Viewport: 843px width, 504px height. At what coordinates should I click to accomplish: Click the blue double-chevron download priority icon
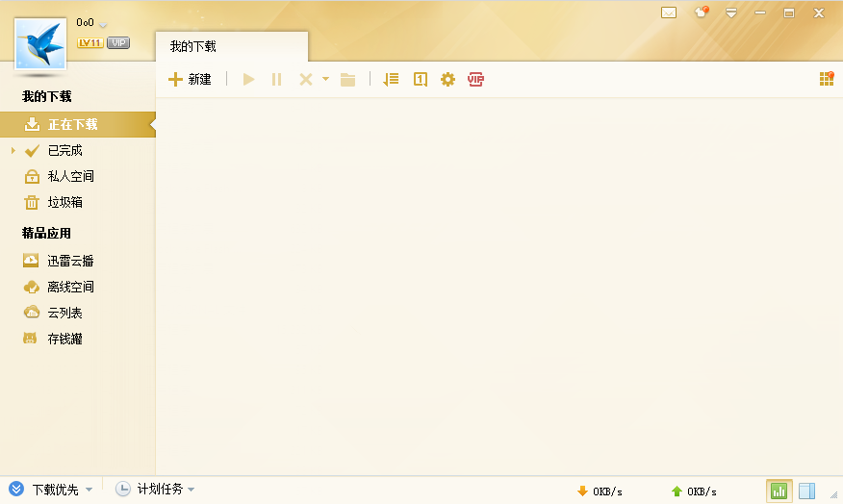(16, 489)
